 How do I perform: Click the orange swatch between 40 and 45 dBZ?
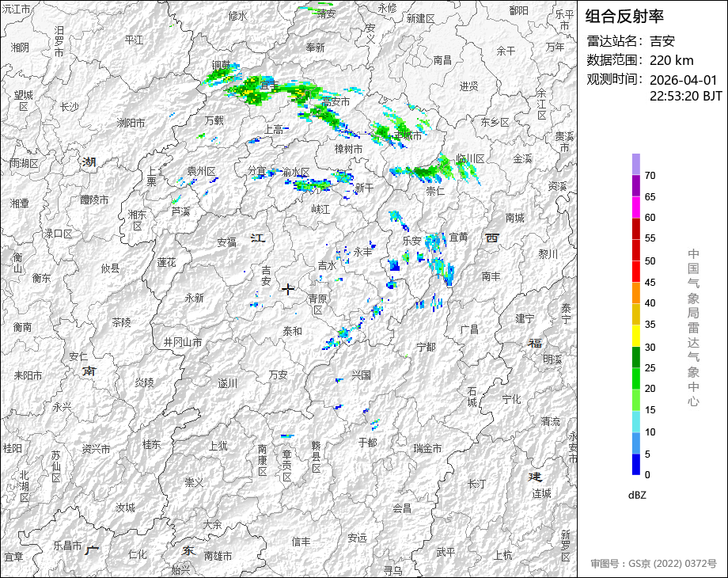click(636, 293)
